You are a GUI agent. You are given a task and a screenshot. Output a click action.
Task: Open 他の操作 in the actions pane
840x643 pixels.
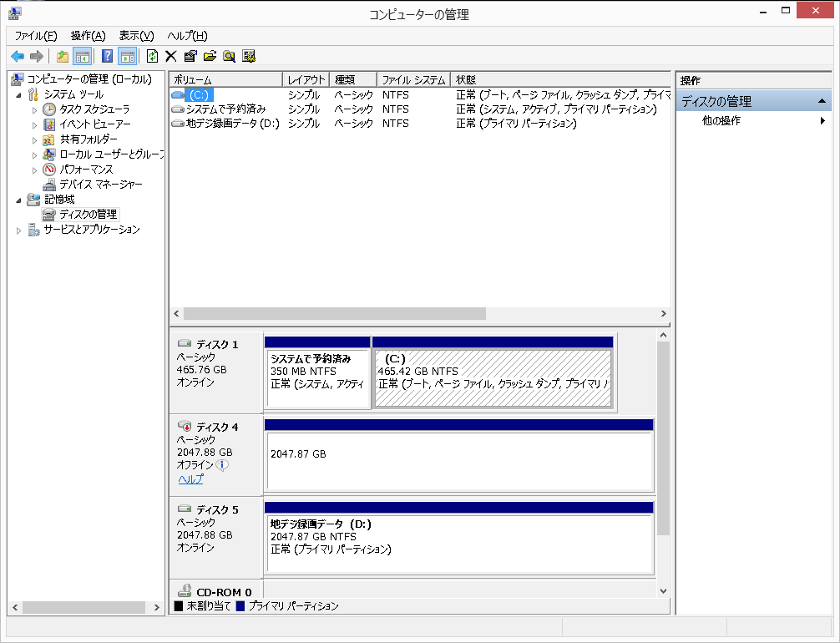click(721, 121)
